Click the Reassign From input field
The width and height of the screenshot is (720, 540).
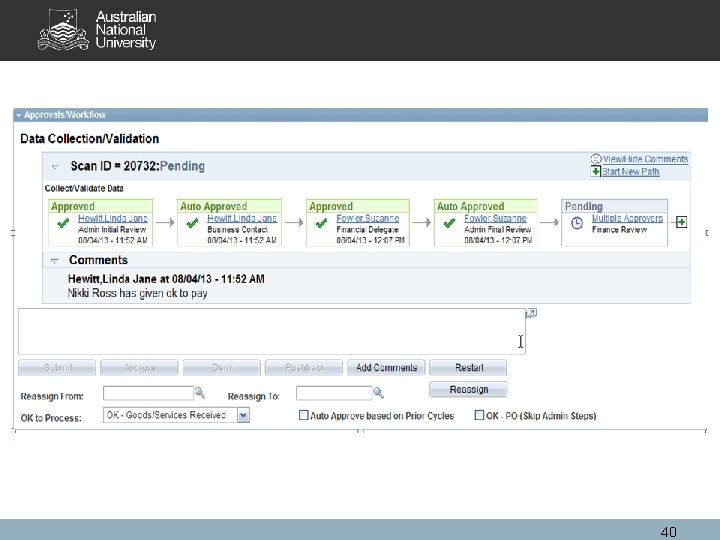coord(148,394)
